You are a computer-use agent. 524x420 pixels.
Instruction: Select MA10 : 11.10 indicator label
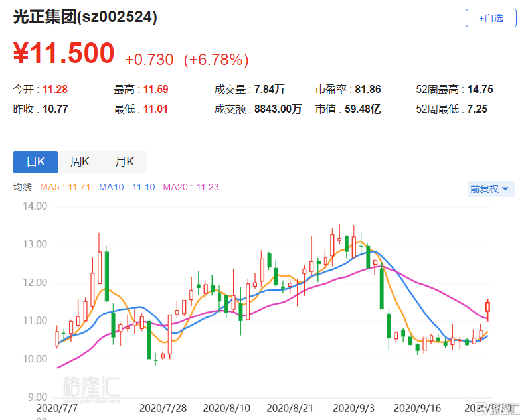127,187
